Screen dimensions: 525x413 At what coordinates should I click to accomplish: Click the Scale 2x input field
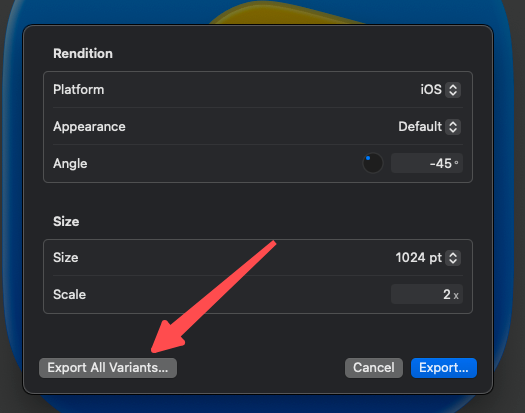427,294
